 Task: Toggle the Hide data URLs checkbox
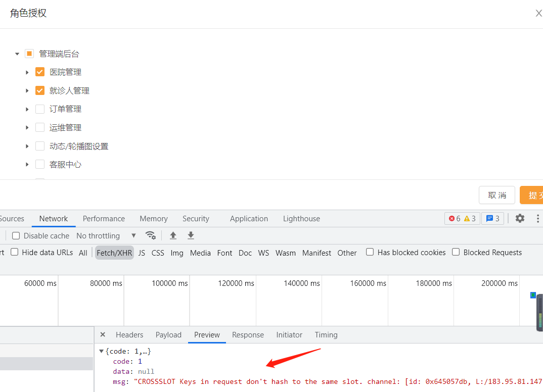[14, 251]
